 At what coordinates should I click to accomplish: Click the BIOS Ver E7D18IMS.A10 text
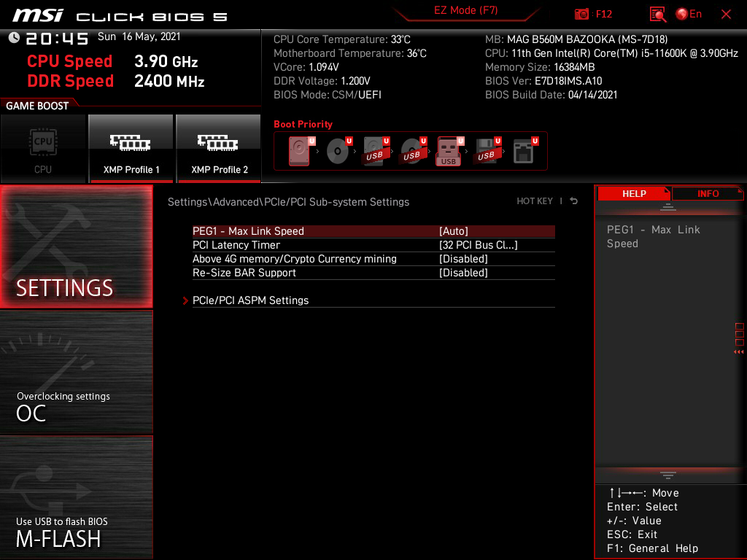(x=543, y=81)
